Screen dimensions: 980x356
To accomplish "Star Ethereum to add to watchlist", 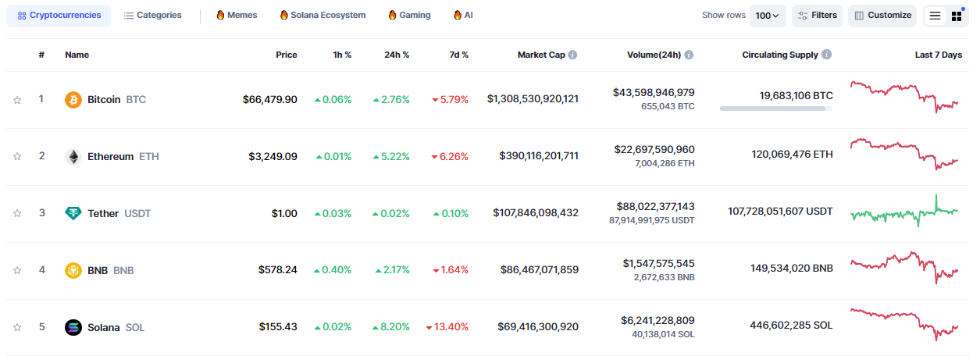I will (17, 156).
